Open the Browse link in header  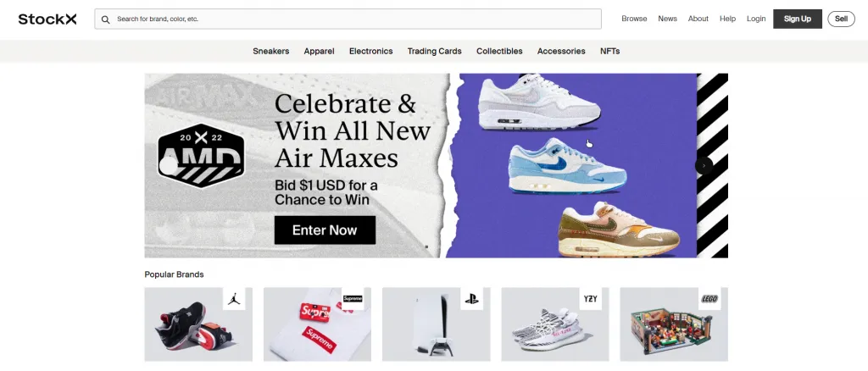pos(634,19)
